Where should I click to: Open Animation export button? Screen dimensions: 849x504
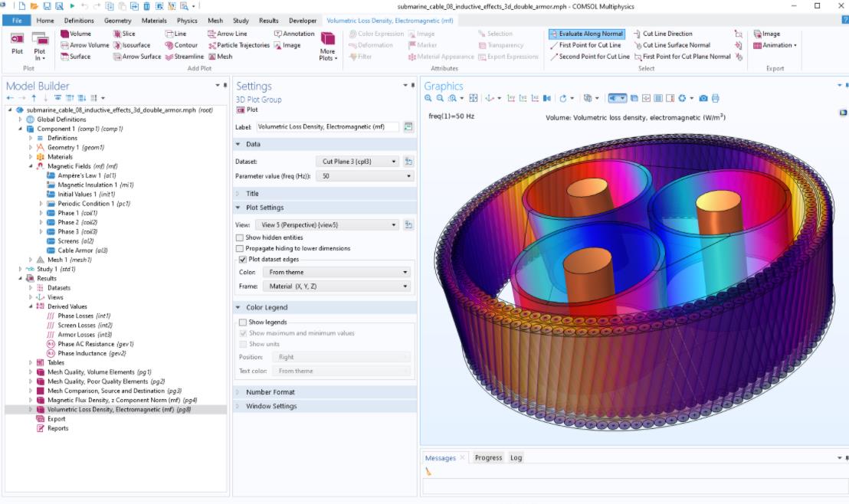[x=775, y=45]
